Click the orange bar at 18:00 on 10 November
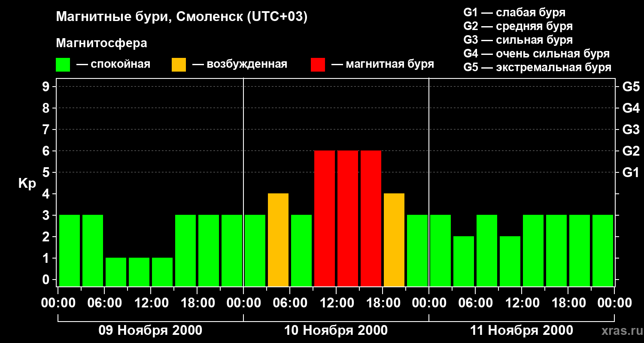 [394, 240]
